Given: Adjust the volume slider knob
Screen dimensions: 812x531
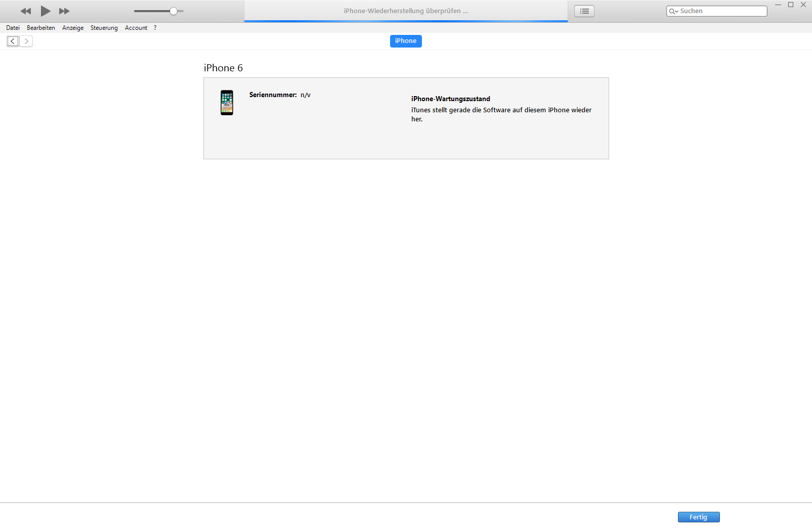Looking at the screenshot, I should point(174,11).
